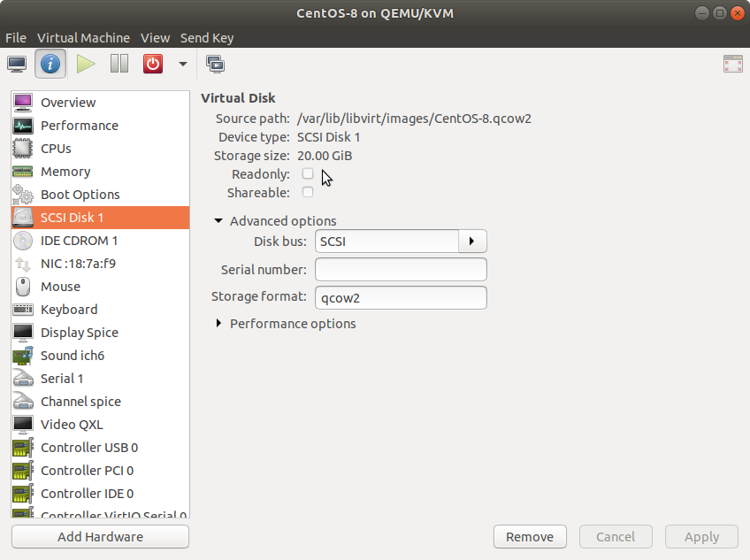
Task: Click the Add Hardware button
Action: [101, 536]
